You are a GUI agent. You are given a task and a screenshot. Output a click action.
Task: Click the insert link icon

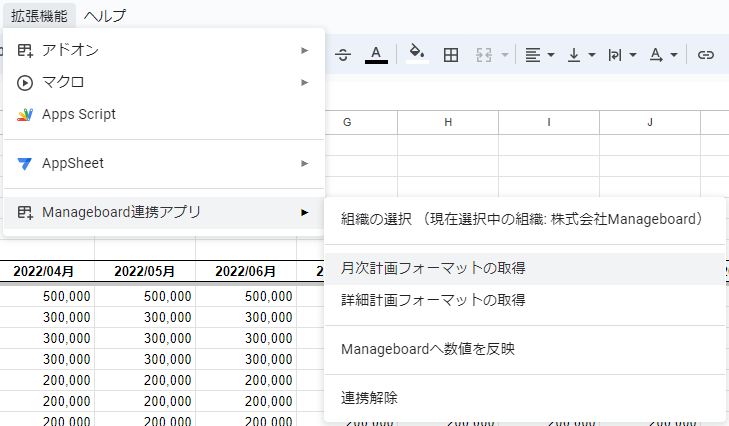pyautogui.click(x=706, y=55)
